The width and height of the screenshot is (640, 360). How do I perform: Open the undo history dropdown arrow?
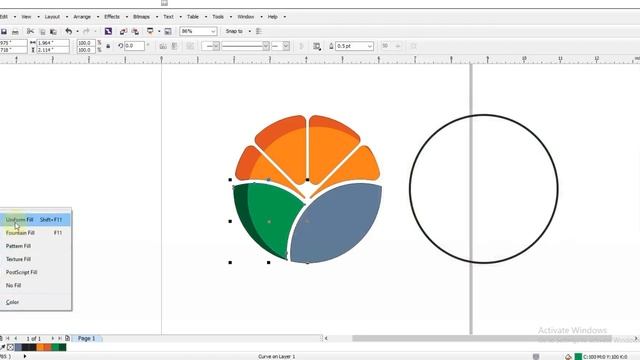(x=78, y=31)
